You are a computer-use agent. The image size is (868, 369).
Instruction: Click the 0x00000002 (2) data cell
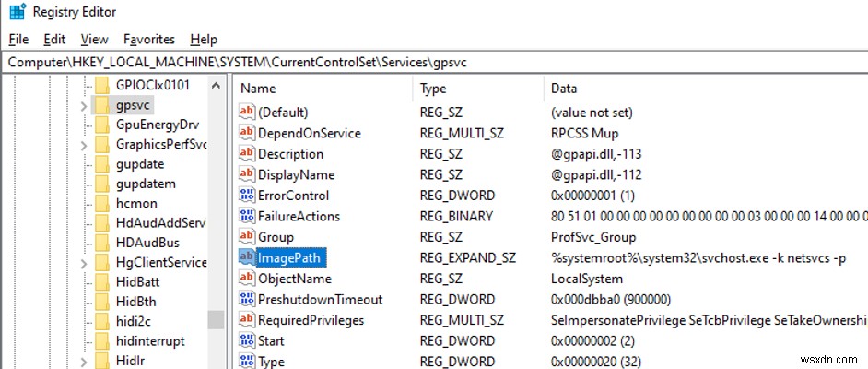click(592, 340)
